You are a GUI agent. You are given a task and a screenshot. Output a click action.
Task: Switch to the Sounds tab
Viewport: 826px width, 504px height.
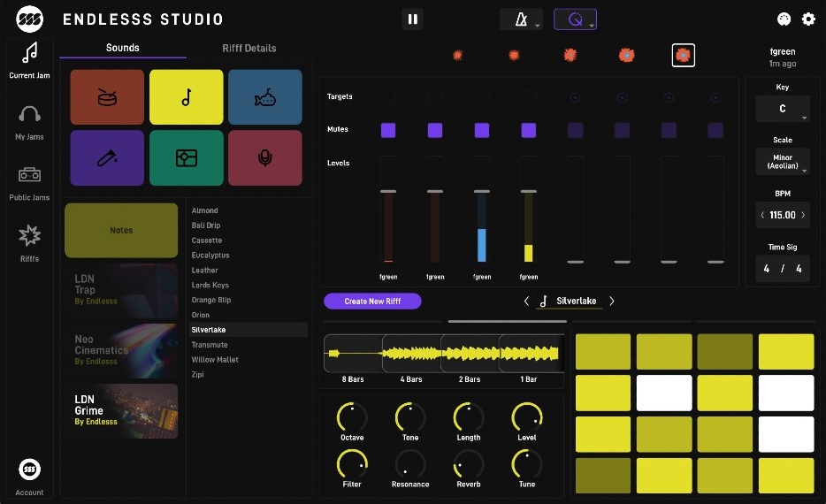pos(123,48)
